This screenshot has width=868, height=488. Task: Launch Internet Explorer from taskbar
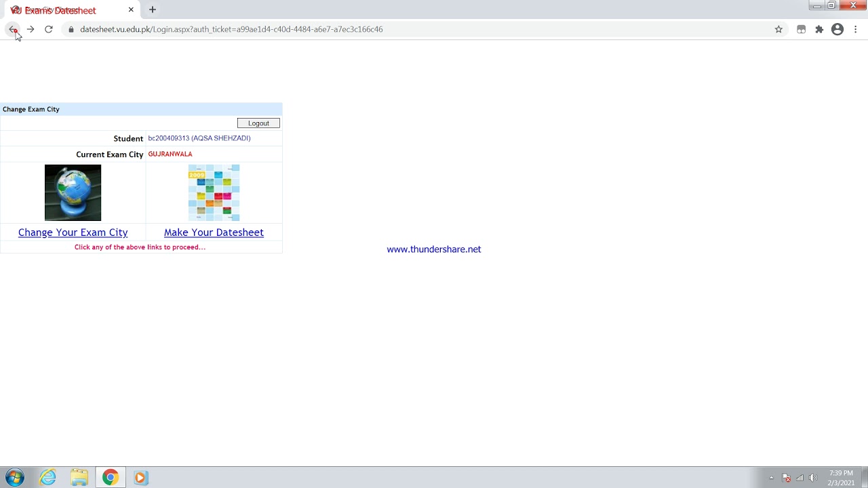pyautogui.click(x=47, y=477)
